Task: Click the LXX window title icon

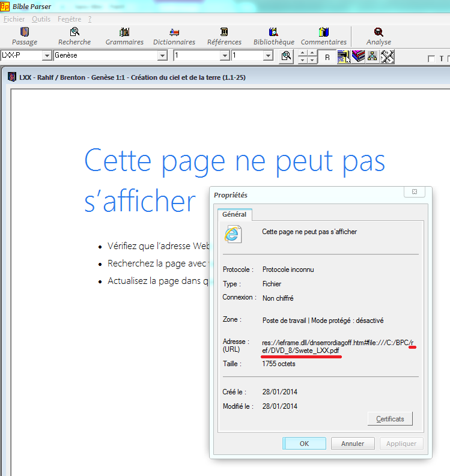Action: point(12,77)
